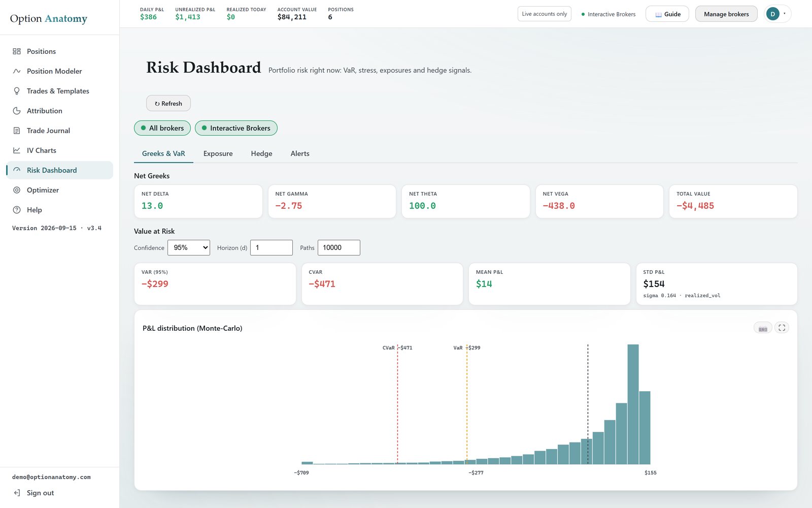812x508 pixels.
Task: Click the Net Delta 13.0 card
Action: click(198, 202)
